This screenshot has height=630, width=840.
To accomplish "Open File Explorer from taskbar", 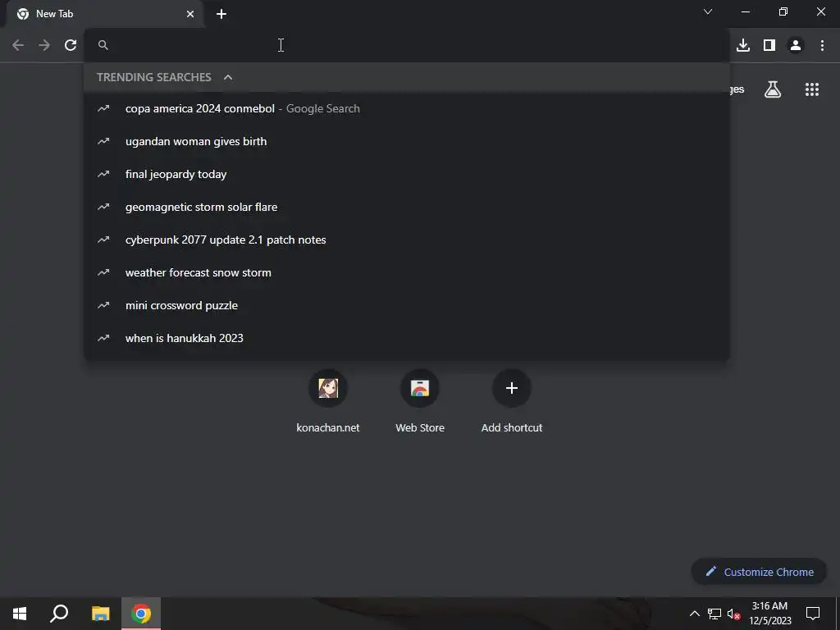I will [100, 614].
